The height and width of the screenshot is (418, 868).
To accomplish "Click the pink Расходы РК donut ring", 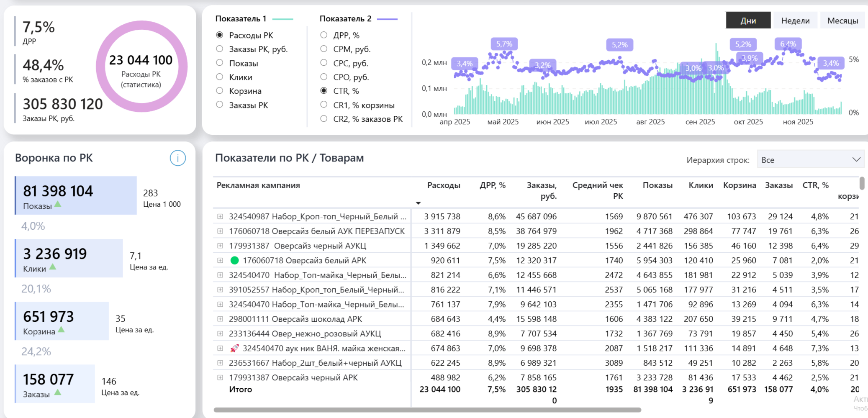I will (141, 25).
